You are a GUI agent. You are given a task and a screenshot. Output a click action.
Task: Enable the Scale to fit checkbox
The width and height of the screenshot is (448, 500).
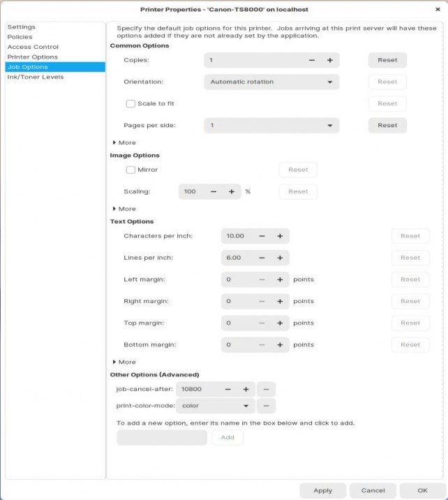(x=130, y=103)
